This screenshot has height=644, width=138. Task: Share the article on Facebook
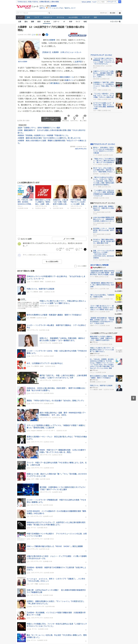47,35
